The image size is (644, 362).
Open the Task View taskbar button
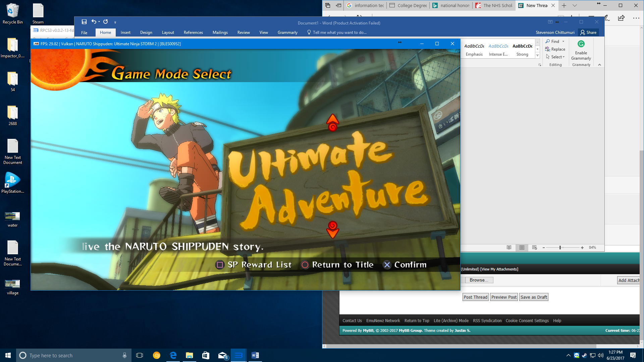[140, 355]
